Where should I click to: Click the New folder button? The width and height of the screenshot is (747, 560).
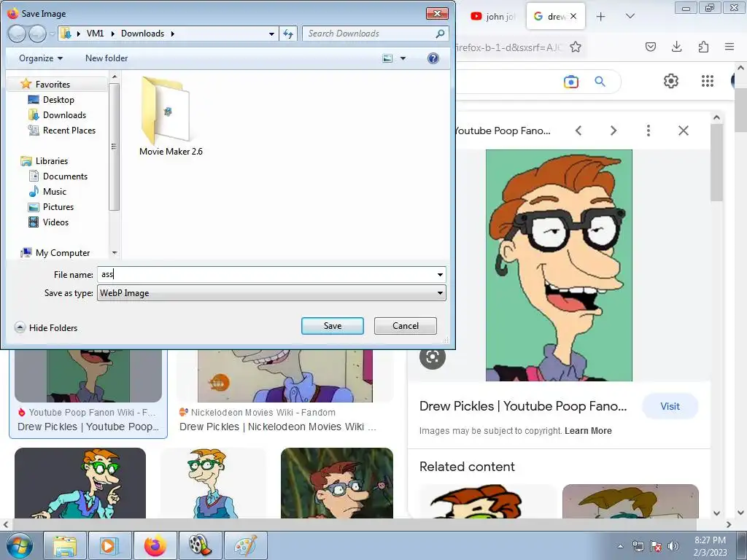tap(107, 58)
